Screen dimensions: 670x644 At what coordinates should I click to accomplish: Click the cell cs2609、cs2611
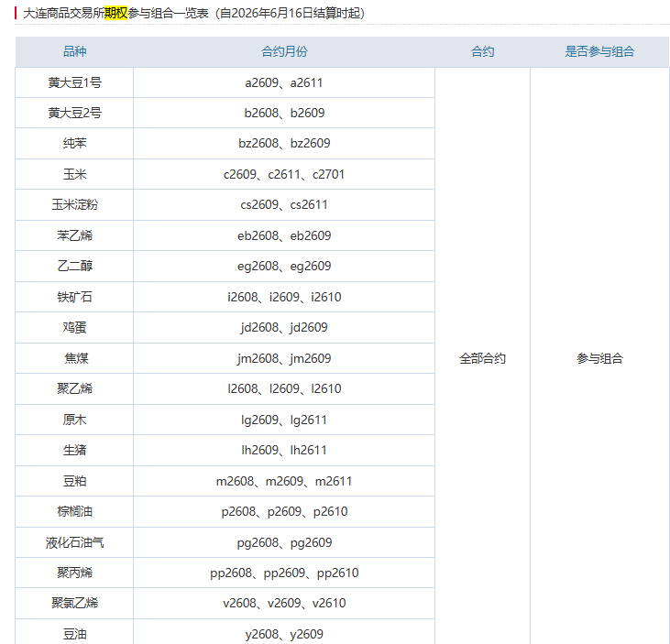(x=284, y=204)
